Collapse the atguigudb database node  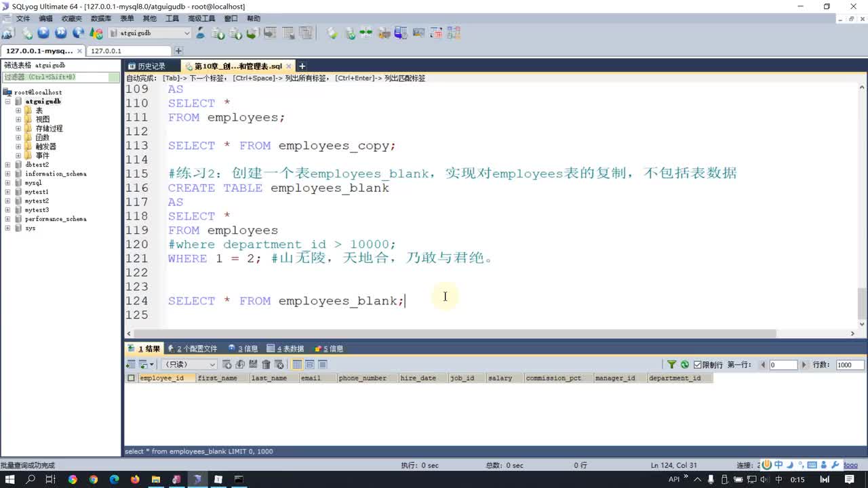point(7,101)
